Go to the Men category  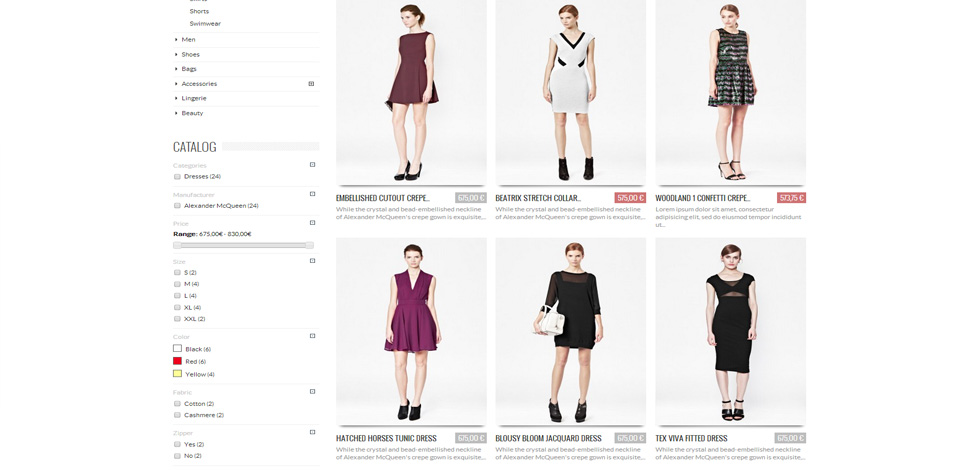coord(188,39)
